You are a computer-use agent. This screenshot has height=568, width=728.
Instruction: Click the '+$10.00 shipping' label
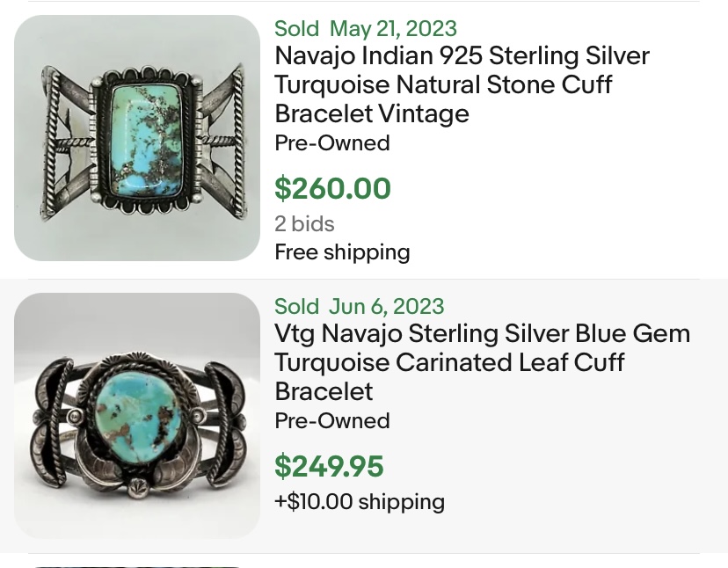coord(359,502)
